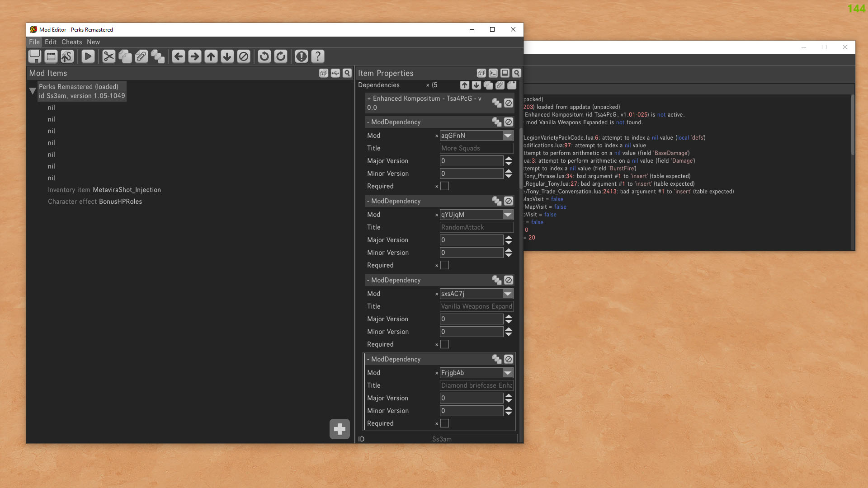Reset the Dependencies property with the × mark
The image size is (868, 488).
(x=428, y=85)
